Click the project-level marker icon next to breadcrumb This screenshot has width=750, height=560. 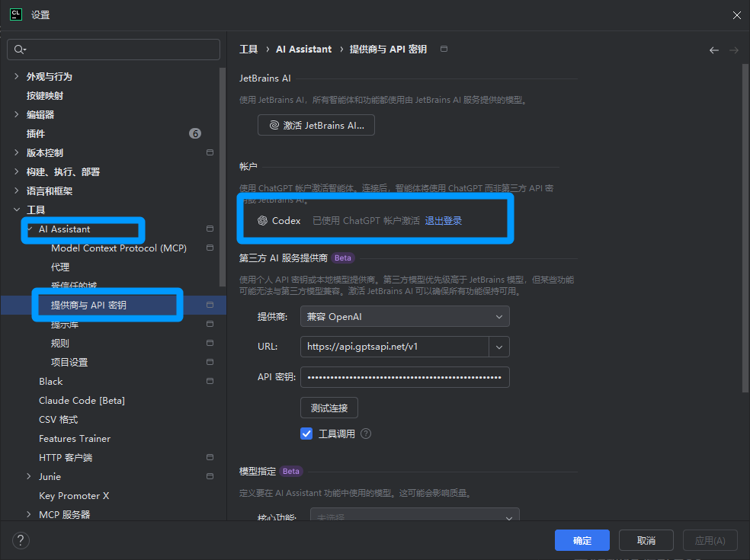tap(444, 49)
